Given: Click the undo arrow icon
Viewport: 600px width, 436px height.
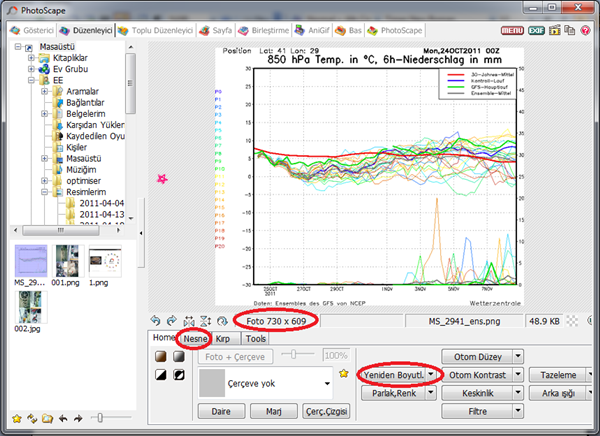Looking at the screenshot, I should [x=156, y=321].
